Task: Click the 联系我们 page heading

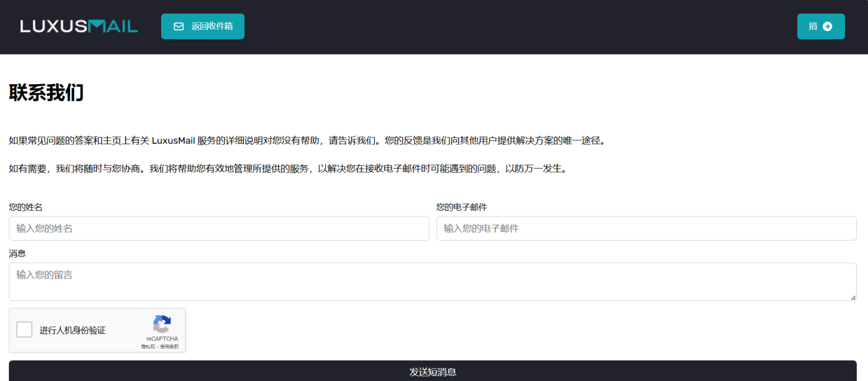Action: [46, 92]
